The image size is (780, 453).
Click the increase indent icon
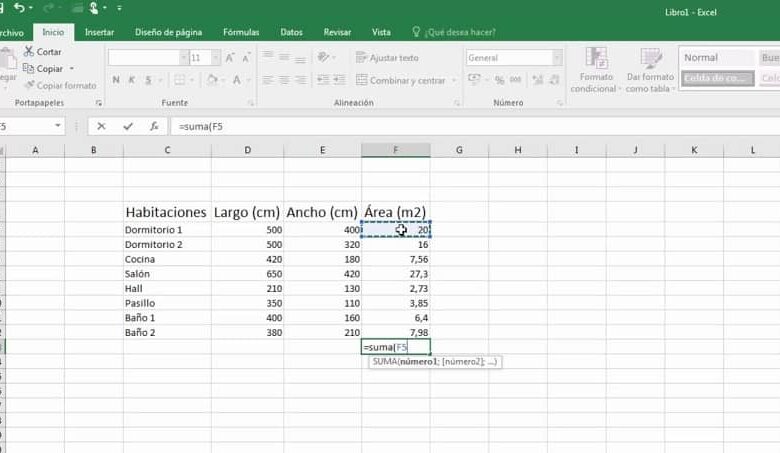point(339,80)
